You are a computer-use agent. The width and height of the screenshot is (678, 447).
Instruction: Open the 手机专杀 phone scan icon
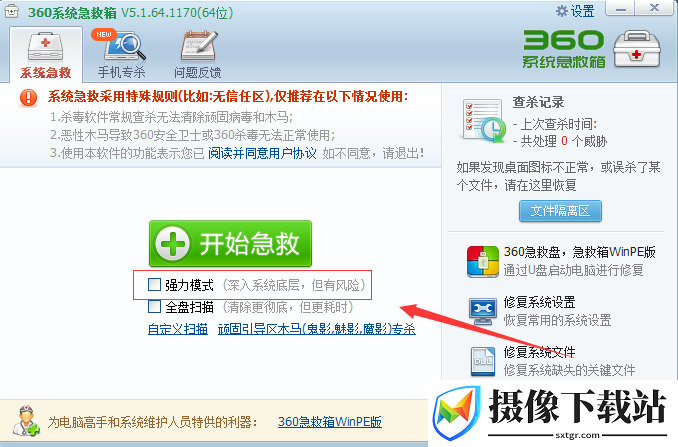click(x=125, y=45)
